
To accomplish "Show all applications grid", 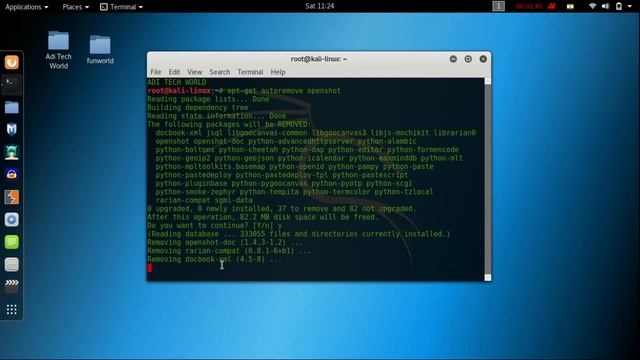I will click(x=11, y=309).
